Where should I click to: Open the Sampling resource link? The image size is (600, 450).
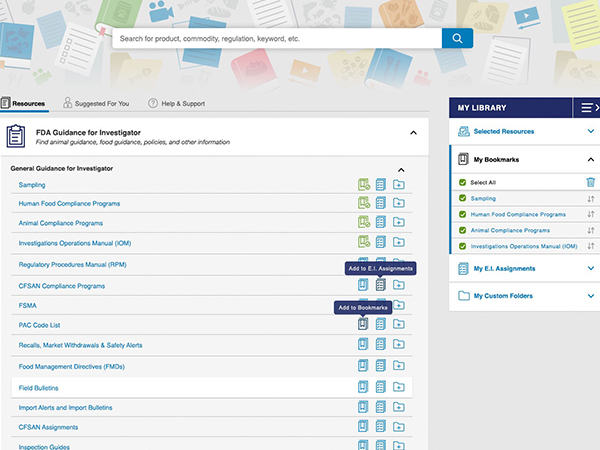pyautogui.click(x=32, y=185)
